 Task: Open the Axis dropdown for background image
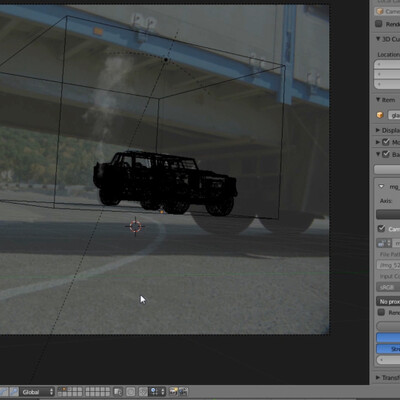pyautogui.click(x=388, y=214)
